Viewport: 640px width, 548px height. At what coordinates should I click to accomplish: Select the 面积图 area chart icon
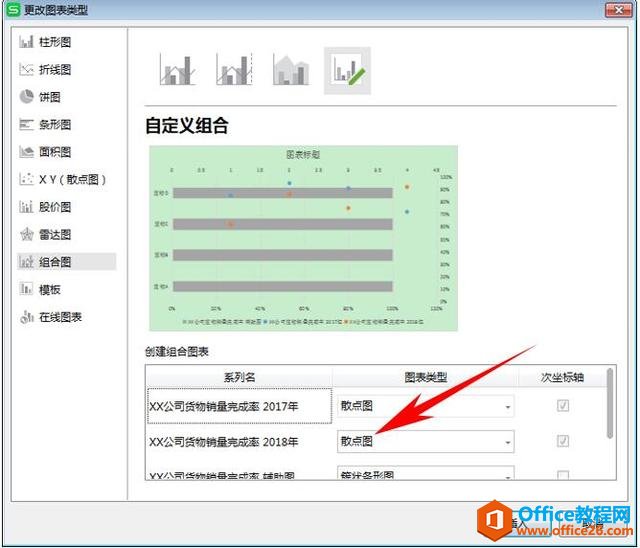[26, 152]
